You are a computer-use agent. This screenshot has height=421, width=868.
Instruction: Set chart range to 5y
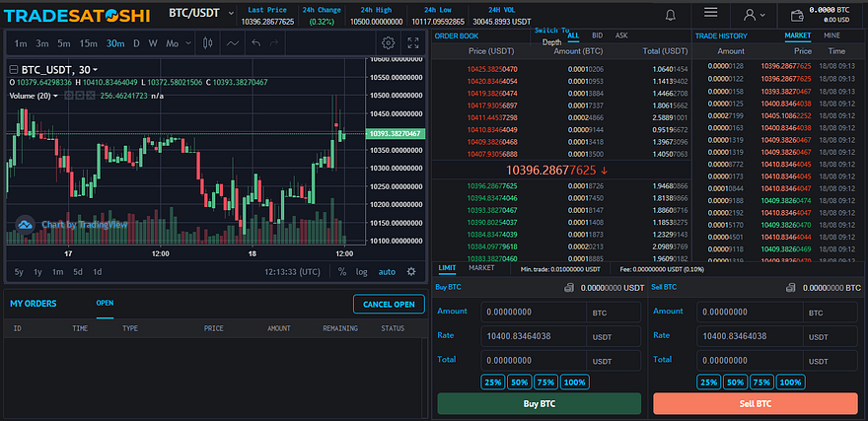(19, 272)
